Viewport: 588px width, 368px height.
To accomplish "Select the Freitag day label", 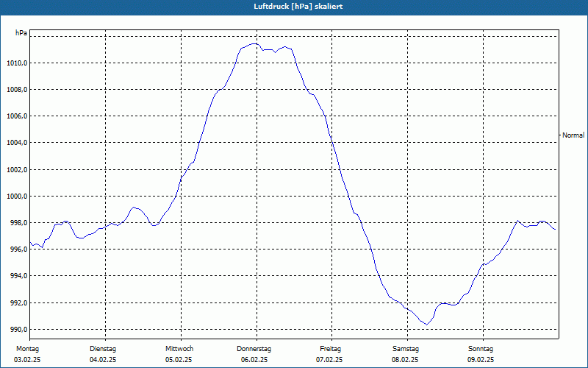I will (330, 349).
